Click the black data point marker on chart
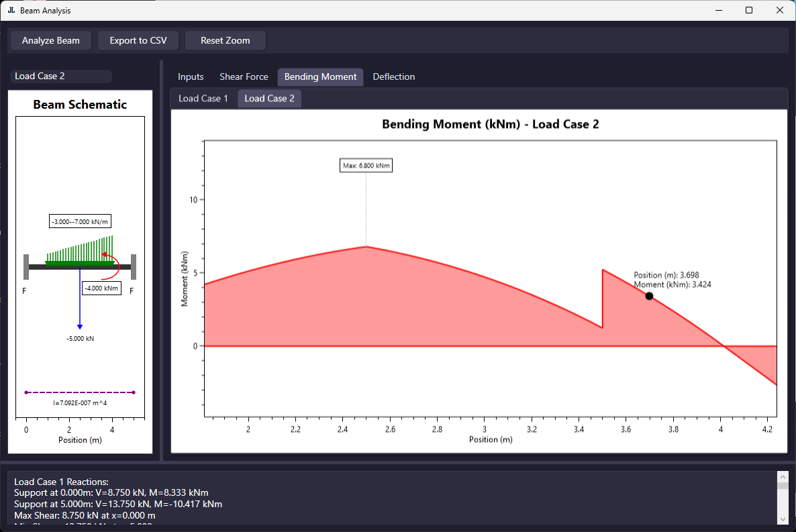Screen dimensions: 796x532 point(649,296)
